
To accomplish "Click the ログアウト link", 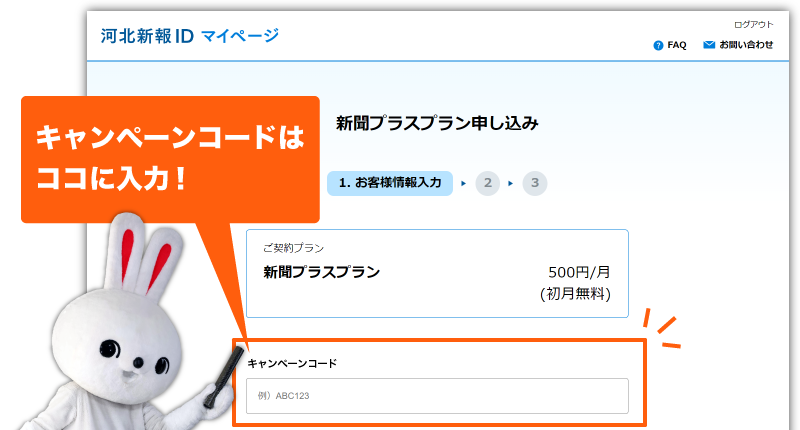I will 754,24.
